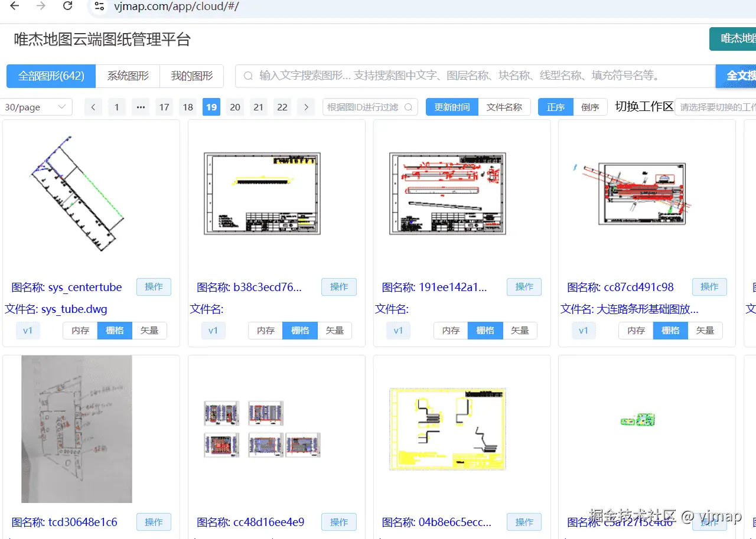Expand the collapsed page numbers ellipsis
756x539 pixels.
click(141, 107)
